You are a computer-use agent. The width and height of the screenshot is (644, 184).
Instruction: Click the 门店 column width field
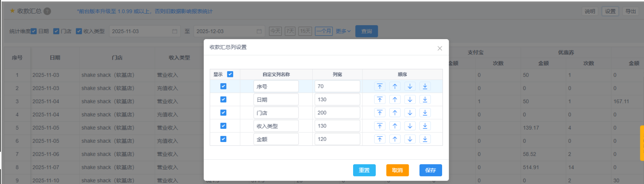pyautogui.click(x=337, y=112)
